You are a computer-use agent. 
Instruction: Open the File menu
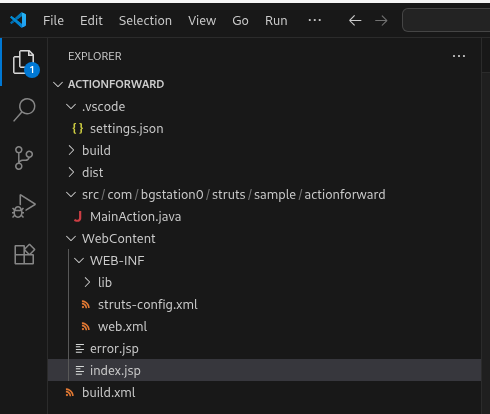pos(53,21)
